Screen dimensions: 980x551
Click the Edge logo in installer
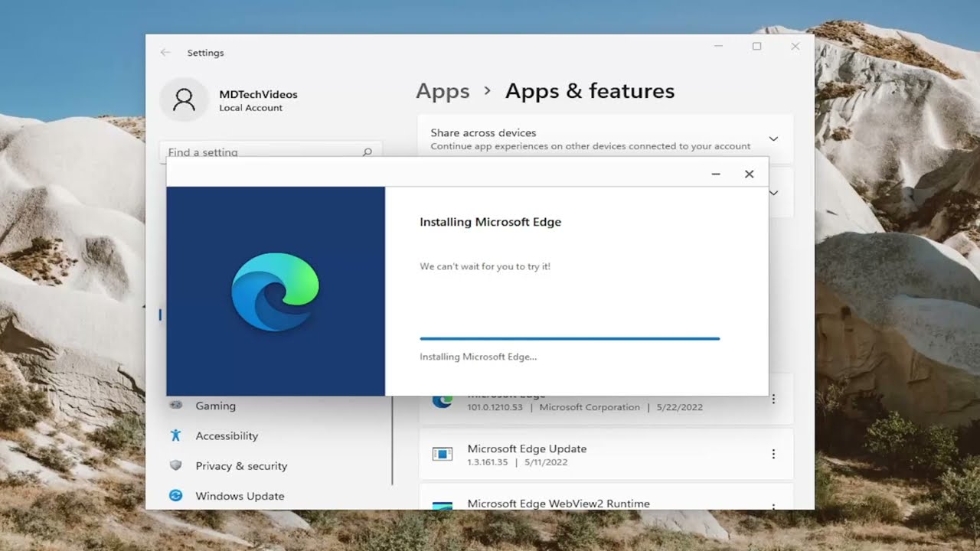[x=275, y=292]
